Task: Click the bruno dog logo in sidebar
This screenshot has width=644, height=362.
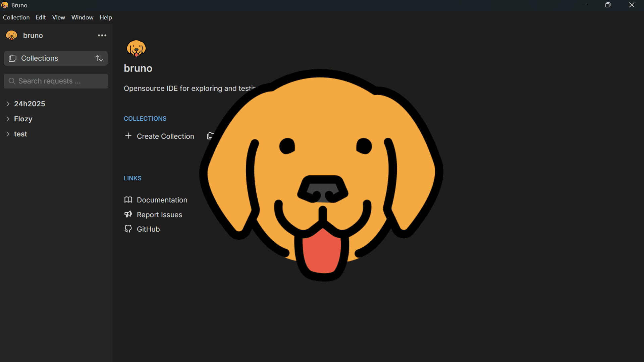Action: click(x=12, y=36)
